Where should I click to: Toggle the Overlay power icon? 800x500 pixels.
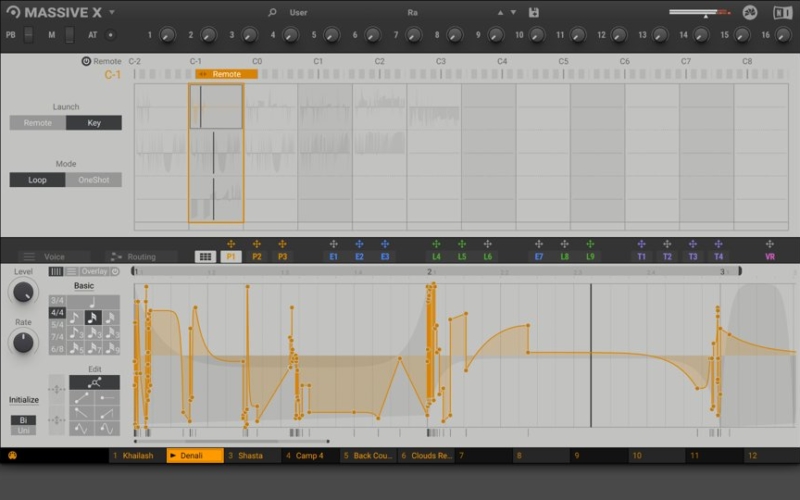pos(115,271)
